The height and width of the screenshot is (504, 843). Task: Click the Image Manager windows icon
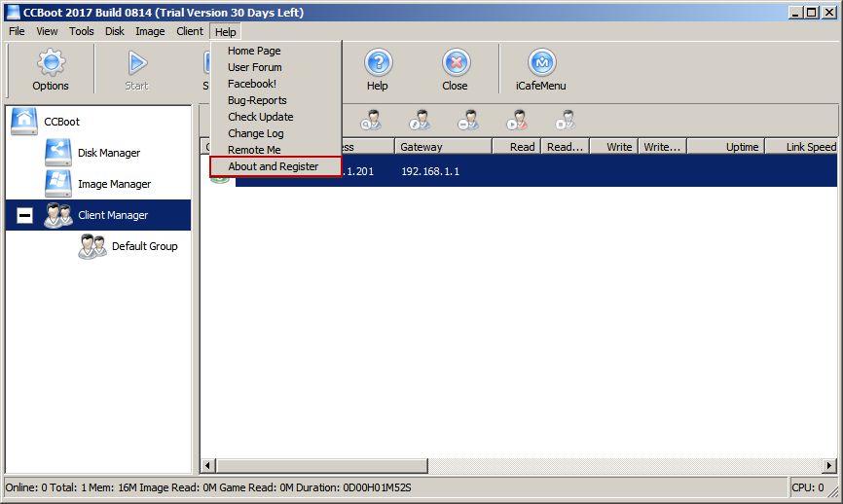pyautogui.click(x=58, y=184)
